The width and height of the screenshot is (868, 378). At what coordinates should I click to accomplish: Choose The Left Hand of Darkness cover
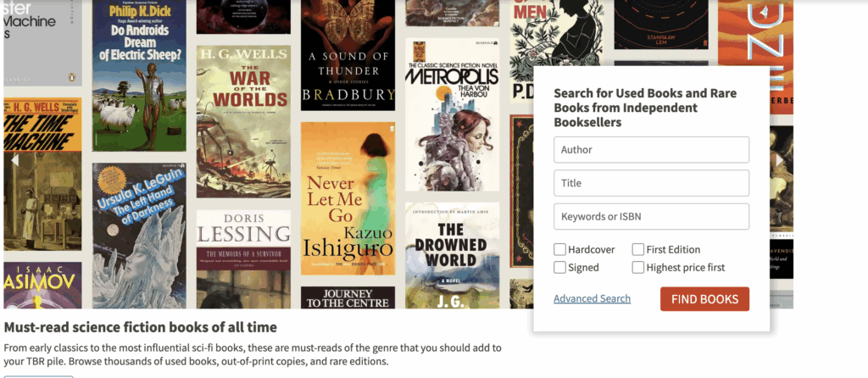140,236
